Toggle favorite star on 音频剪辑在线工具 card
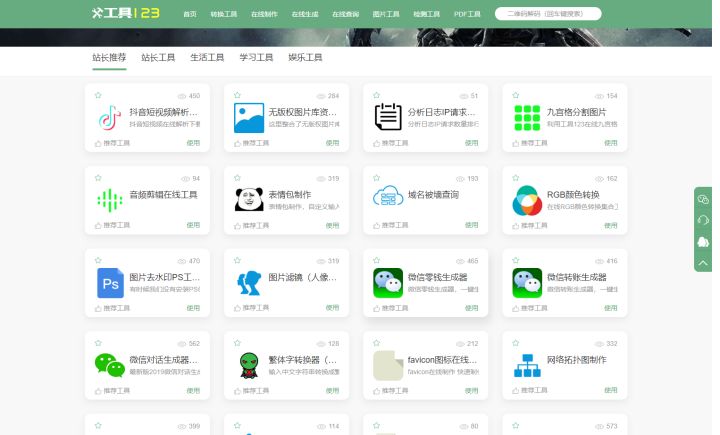This screenshot has width=720, height=435. click(98, 178)
